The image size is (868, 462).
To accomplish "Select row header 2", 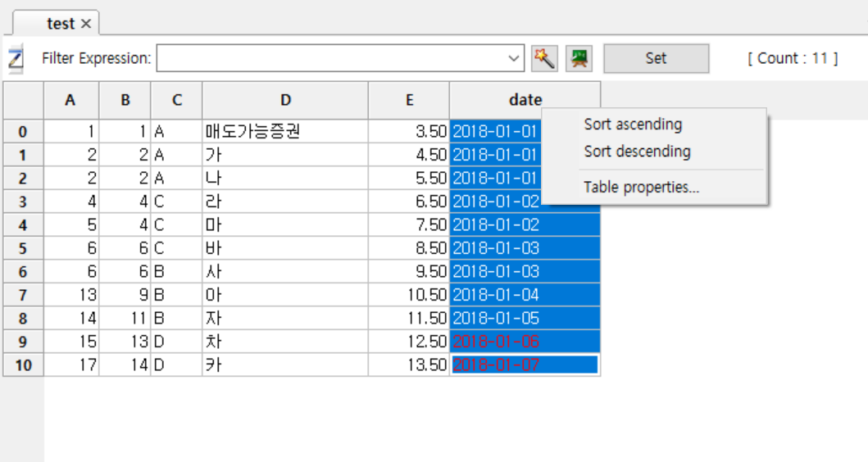I will 23,178.
